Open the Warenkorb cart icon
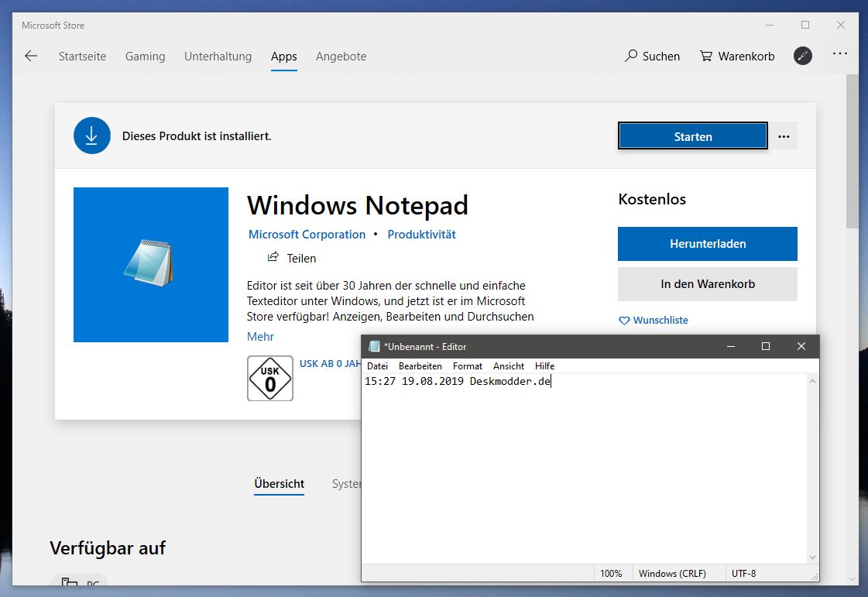Screen dimensions: 868x597 706,56
